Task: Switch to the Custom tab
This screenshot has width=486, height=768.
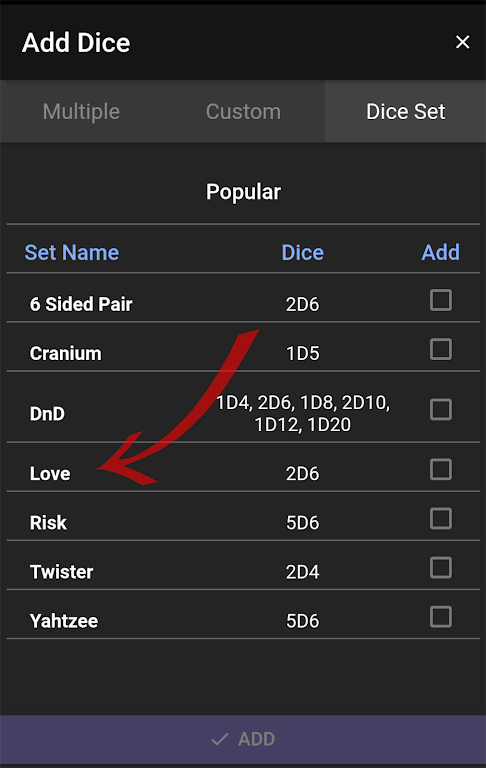Action: click(x=243, y=112)
